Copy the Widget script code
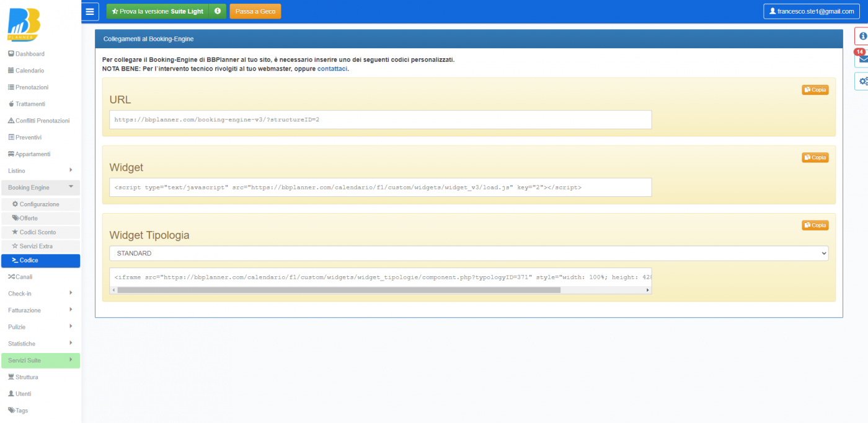The height and width of the screenshot is (423, 868). click(815, 157)
